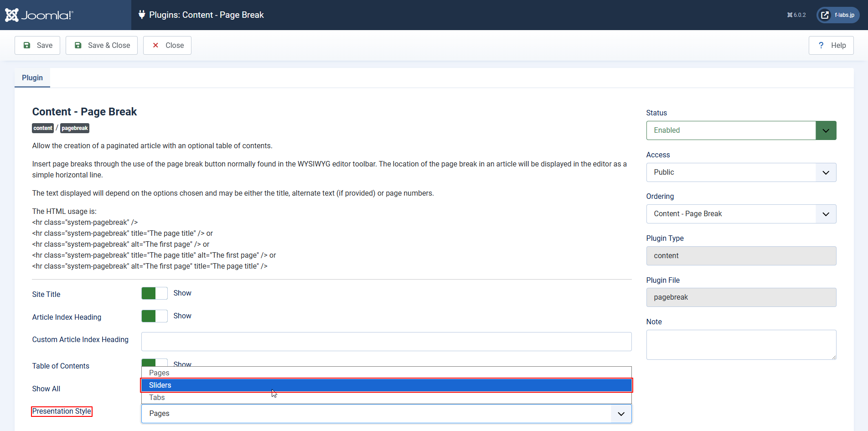This screenshot has height=431, width=868.
Task: Toggle the Table of Contents switch
Action: click(x=155, y=363)
